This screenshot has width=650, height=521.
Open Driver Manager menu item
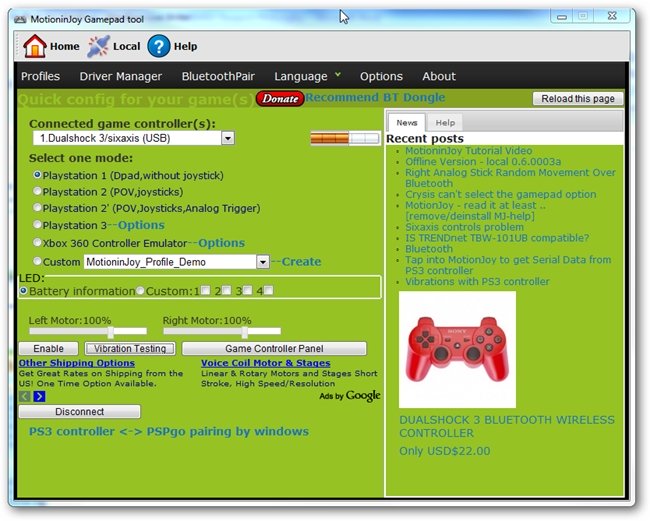121,76
